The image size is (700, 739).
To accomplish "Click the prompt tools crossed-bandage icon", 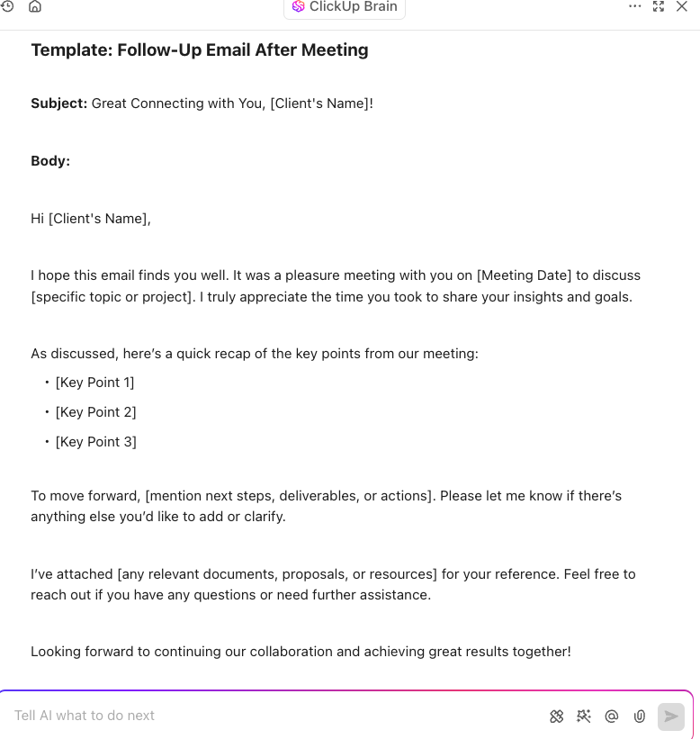I will point(556,716).
